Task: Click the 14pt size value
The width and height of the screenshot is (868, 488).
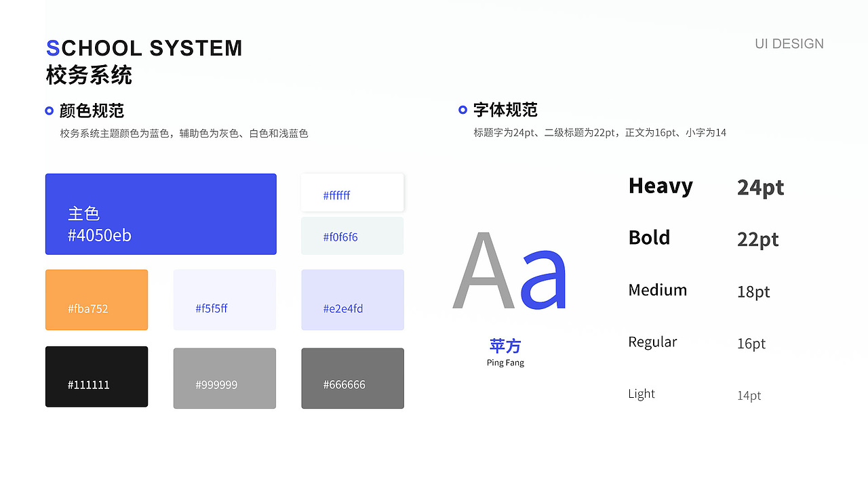Action: pos(749,396)
